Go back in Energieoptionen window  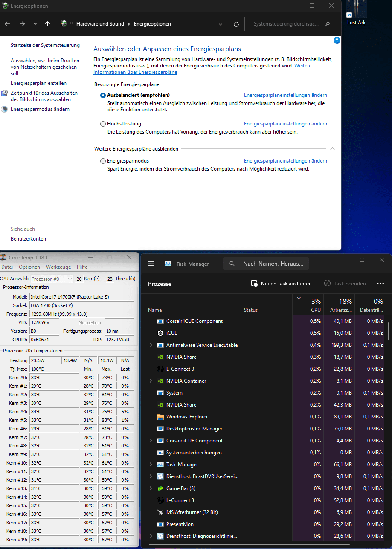(8, 24)
